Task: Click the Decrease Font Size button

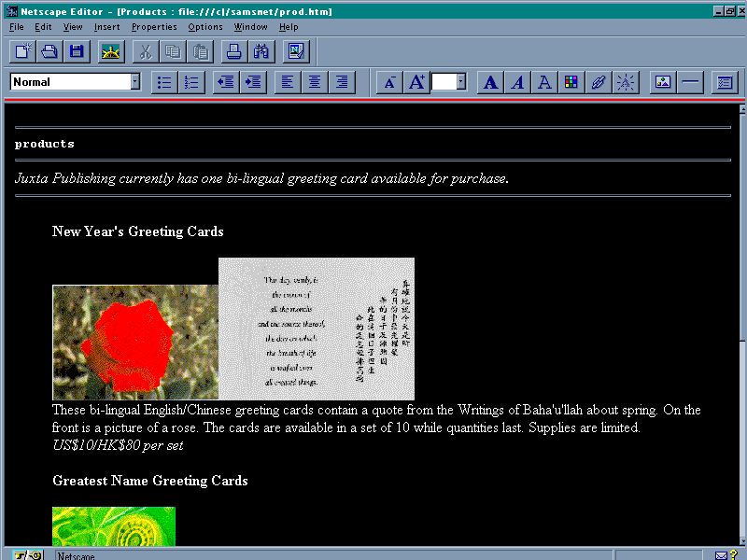Action: click(389, 82)
